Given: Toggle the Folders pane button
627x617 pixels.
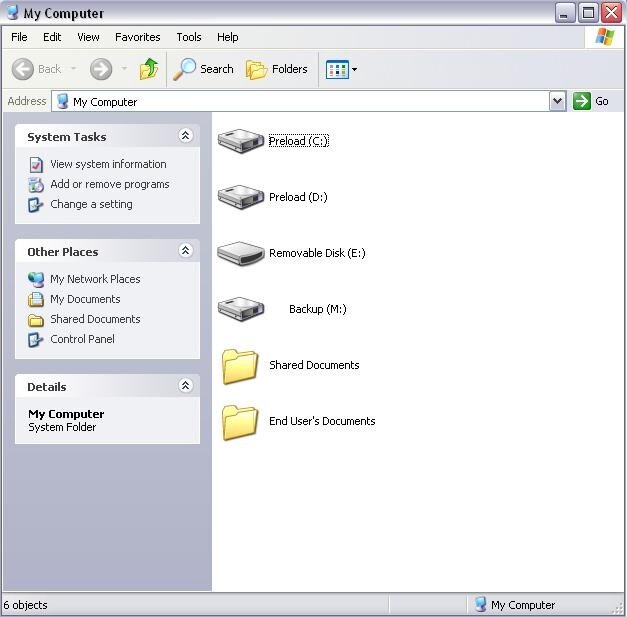Looking at the screenshot, I should 277,69.
